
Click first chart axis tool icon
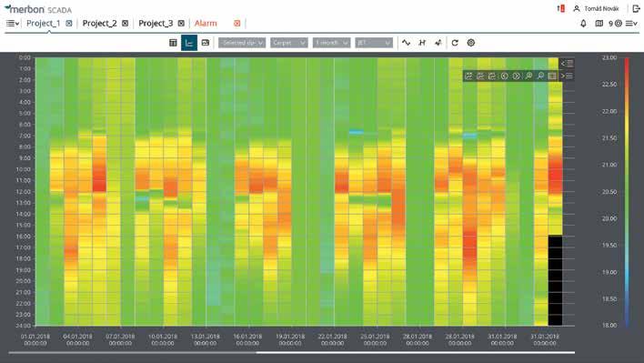(468, 76)
